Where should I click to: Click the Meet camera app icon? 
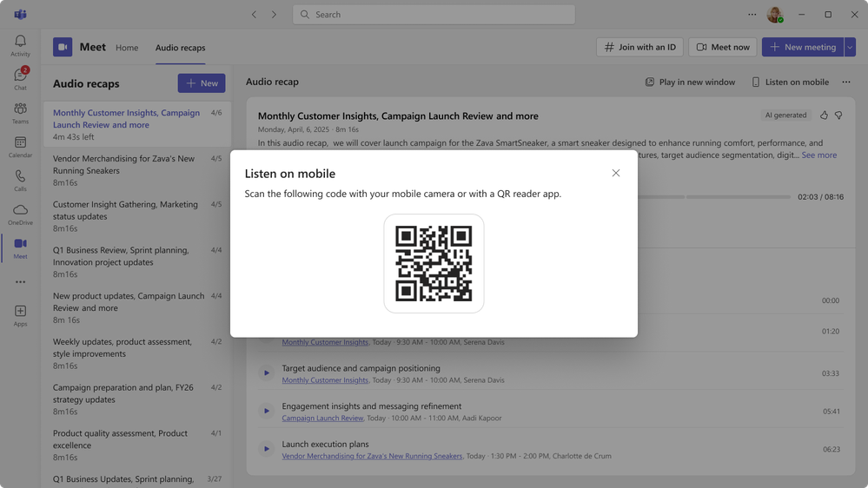pyautogui.click(x=63, y=47)
